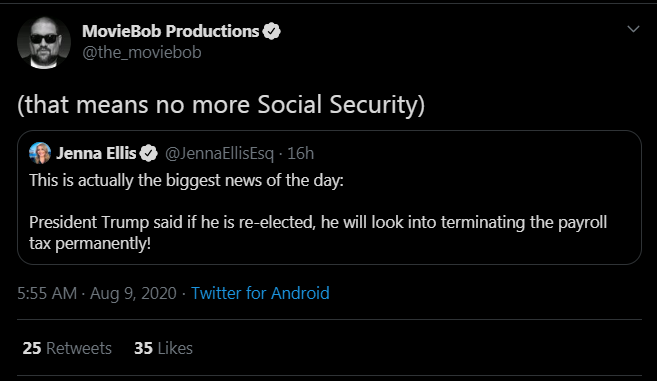Screen dimensions: 657x381
Task: Visit the @the_moviebob handle link
Action: coord(142,52)
